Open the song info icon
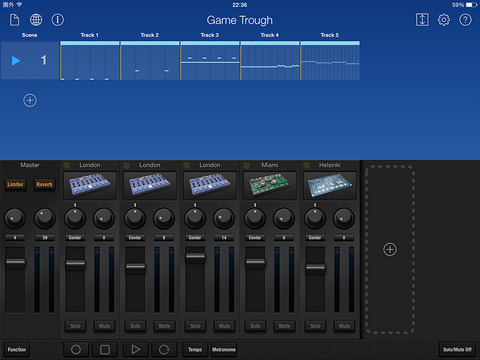Image resolution: width=480 pixels, height=360 pixels. tap(58, 20)
